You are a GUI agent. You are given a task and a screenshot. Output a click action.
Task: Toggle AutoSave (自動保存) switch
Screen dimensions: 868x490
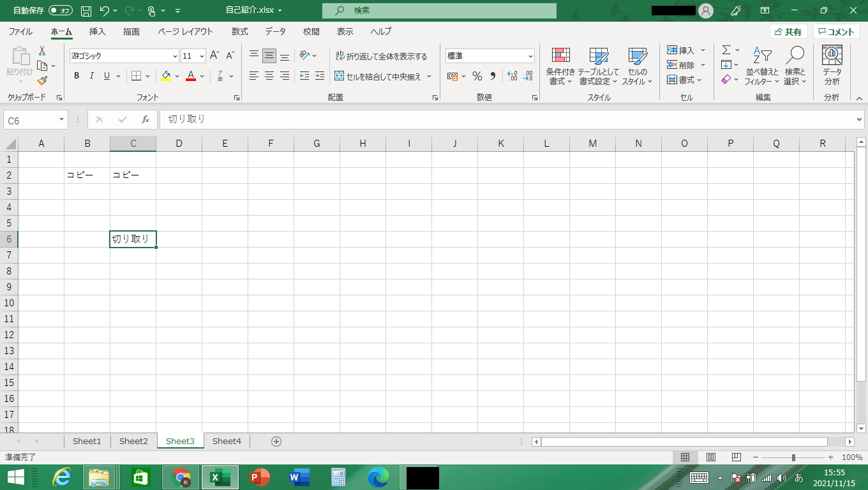pyautogui.click(x=61, y=11)
